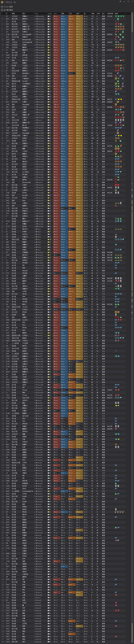
Task: Click repair time 02:45:52 in Prinz Eugen改 row
Action: click(x=110, y=34)
